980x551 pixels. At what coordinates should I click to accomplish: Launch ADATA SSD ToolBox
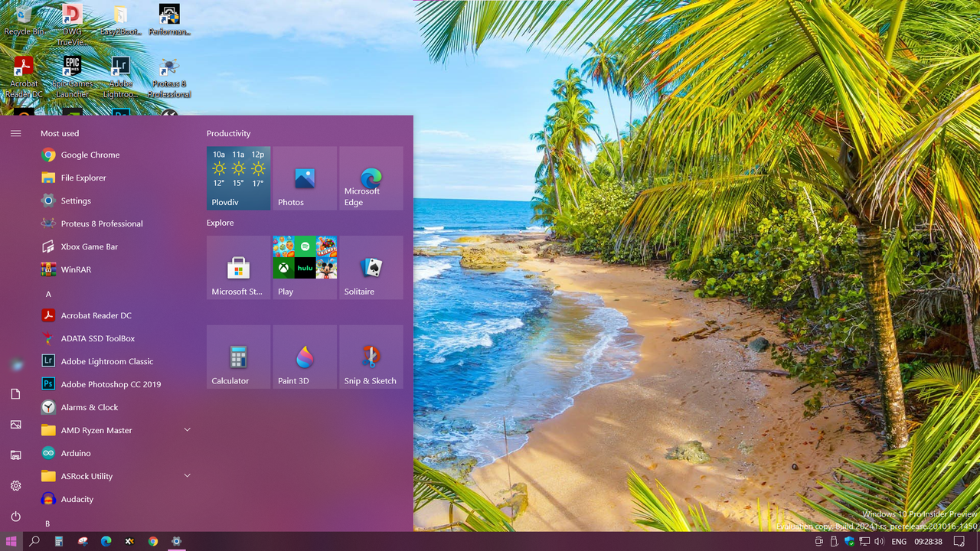(115, 338)
